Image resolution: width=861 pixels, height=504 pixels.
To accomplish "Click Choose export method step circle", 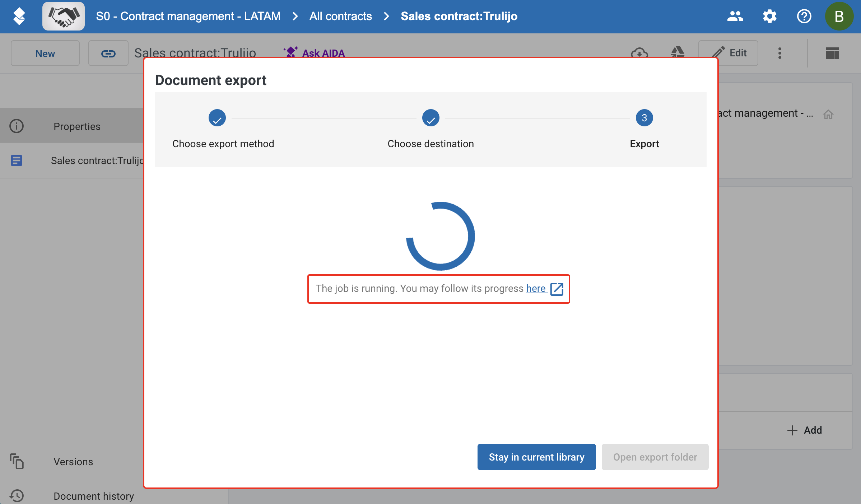I will [x=217, y=118].
